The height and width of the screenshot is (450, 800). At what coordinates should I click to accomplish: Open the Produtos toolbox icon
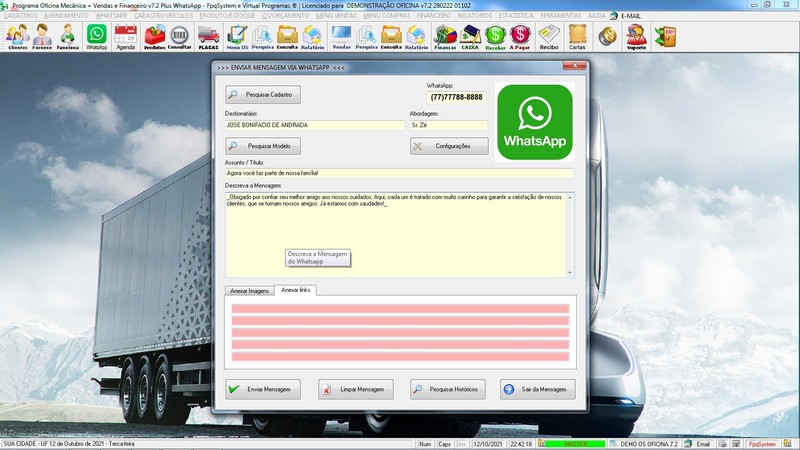coord(155,37)
